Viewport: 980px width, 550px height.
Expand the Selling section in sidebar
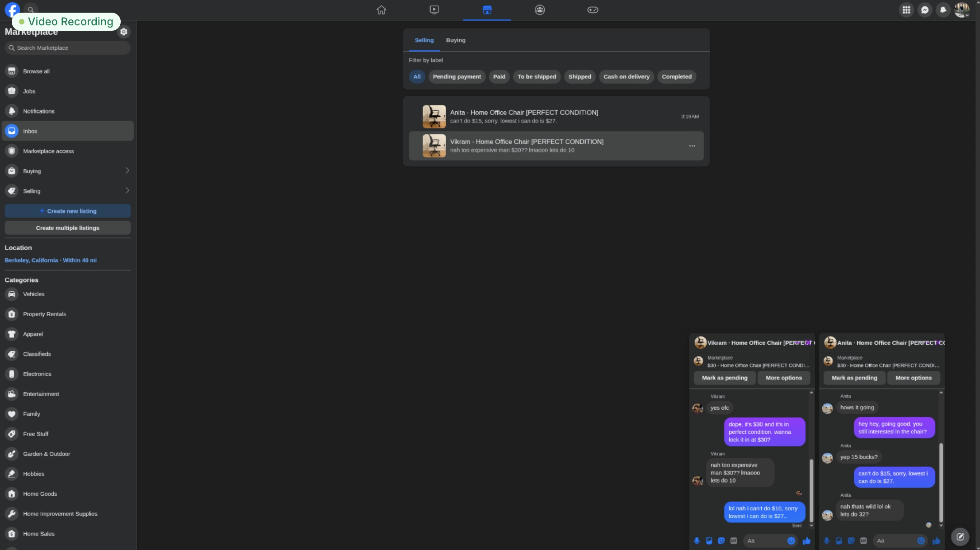pos(127,190)
